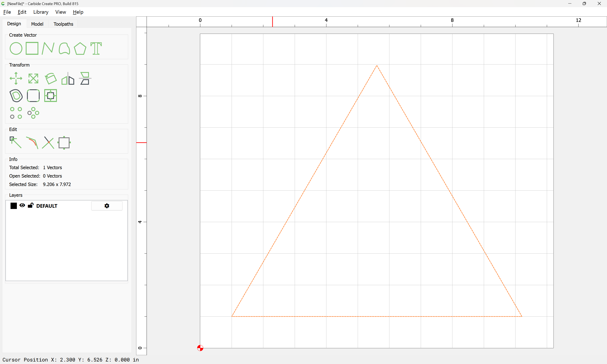Restore down the application window
This screenshot has height=364, width=607.
click(584, 3)
